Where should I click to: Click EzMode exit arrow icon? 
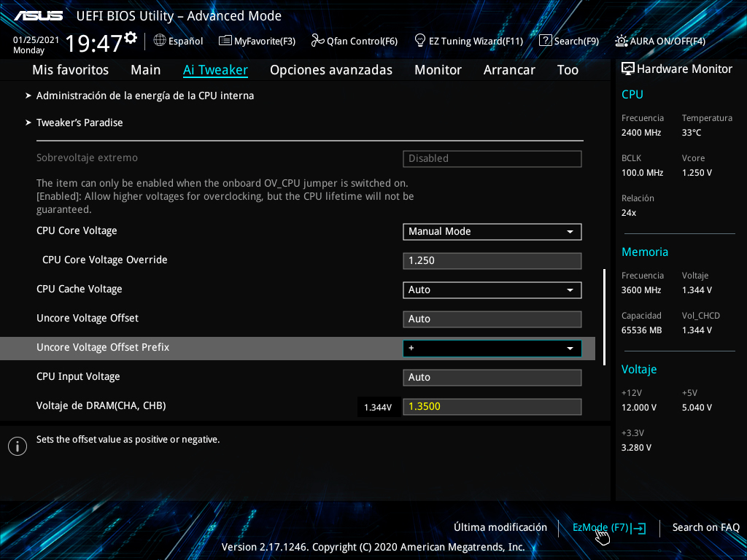(638, 528)
